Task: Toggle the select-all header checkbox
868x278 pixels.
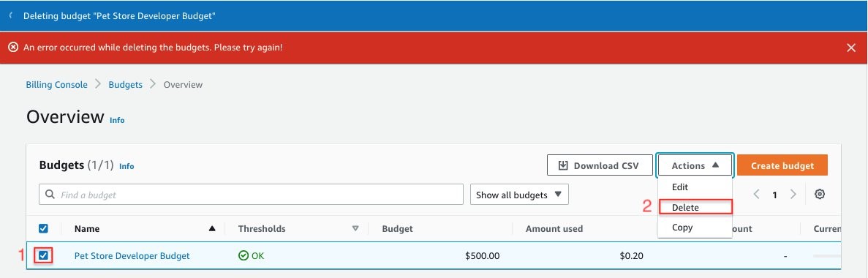Action: click(43, 228)
